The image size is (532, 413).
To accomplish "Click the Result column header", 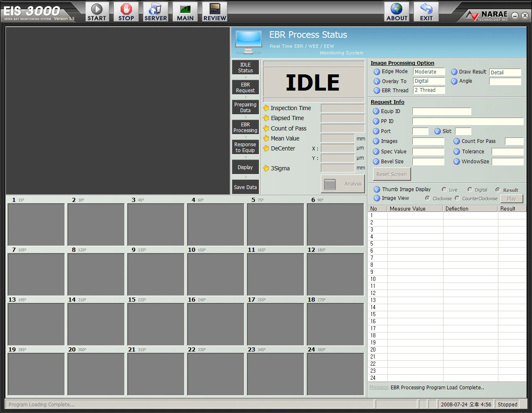I will point(512,209).
